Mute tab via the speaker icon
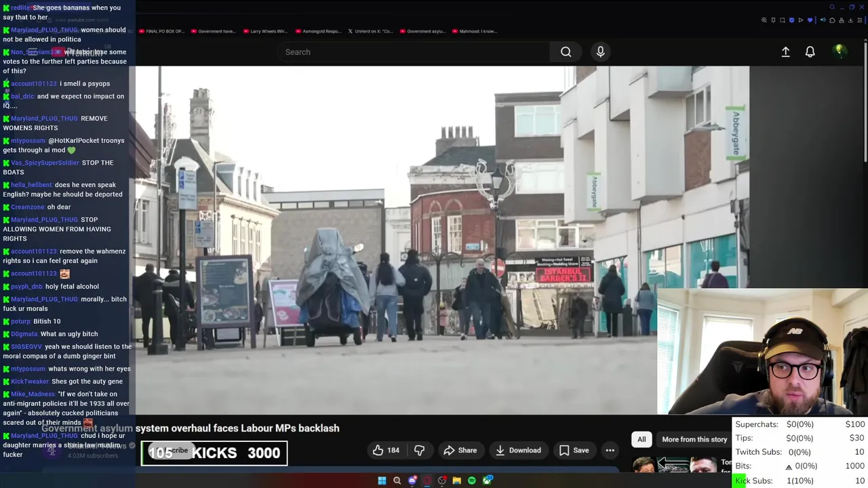 [823, 20]
